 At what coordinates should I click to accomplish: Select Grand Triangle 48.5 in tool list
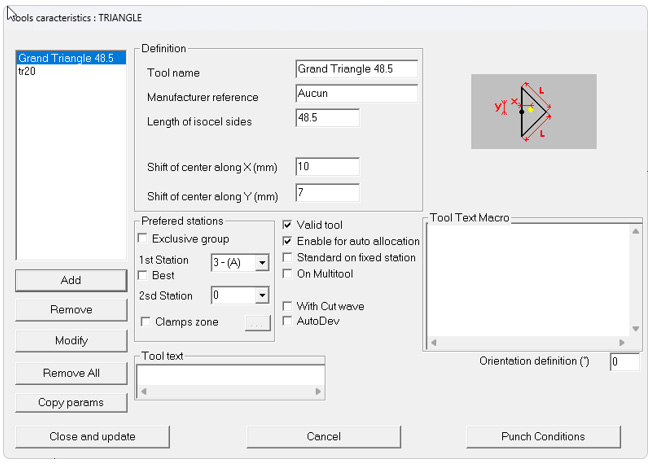tap(71, 58)
